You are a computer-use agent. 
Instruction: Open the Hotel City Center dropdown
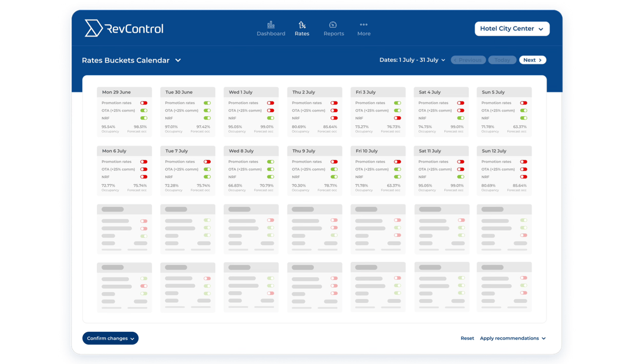pos(512,29)
